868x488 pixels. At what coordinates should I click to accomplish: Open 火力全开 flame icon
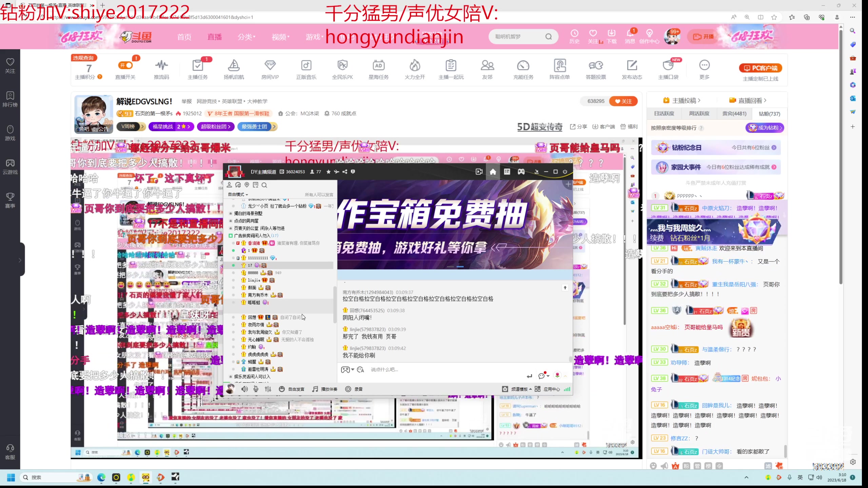coord(415,69)
